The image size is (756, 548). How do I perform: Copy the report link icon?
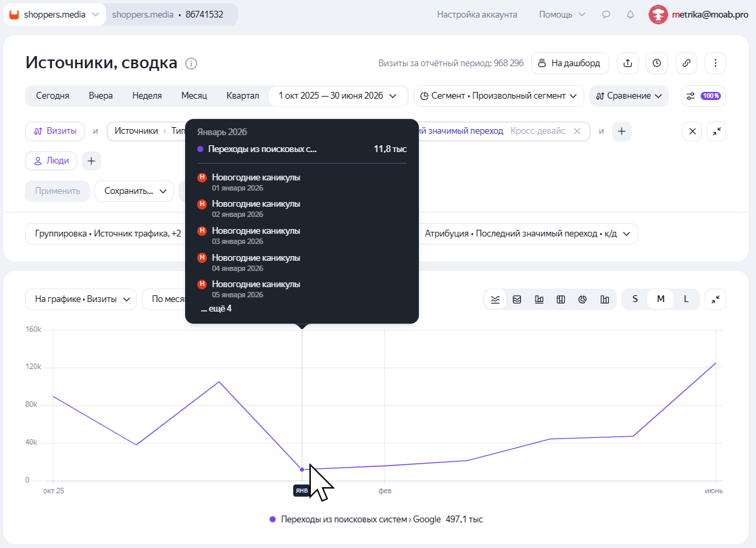pyautogui.click(x=686, y=64)
